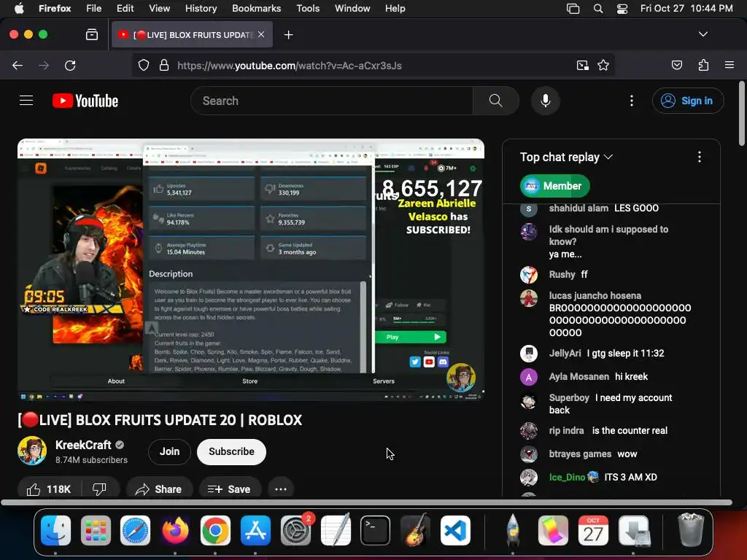The height and width of the screenshot is (560, 747).
Task: Open Firefox application hamburger menu
Action: point(729,65)
